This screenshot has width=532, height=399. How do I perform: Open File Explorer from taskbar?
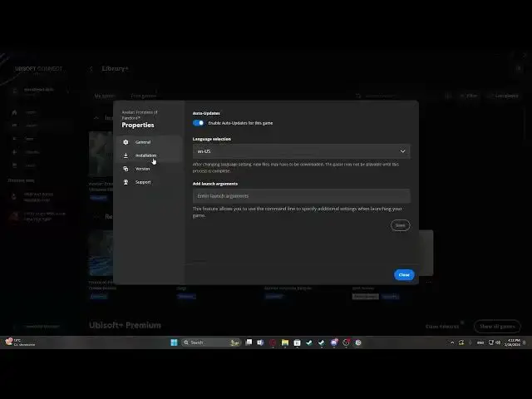point(285,342)
